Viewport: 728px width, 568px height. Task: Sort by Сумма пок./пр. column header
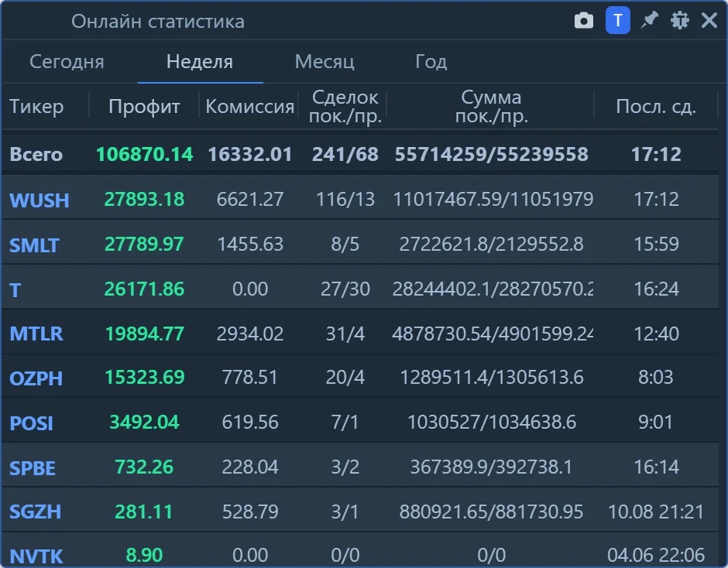point(491,106)
